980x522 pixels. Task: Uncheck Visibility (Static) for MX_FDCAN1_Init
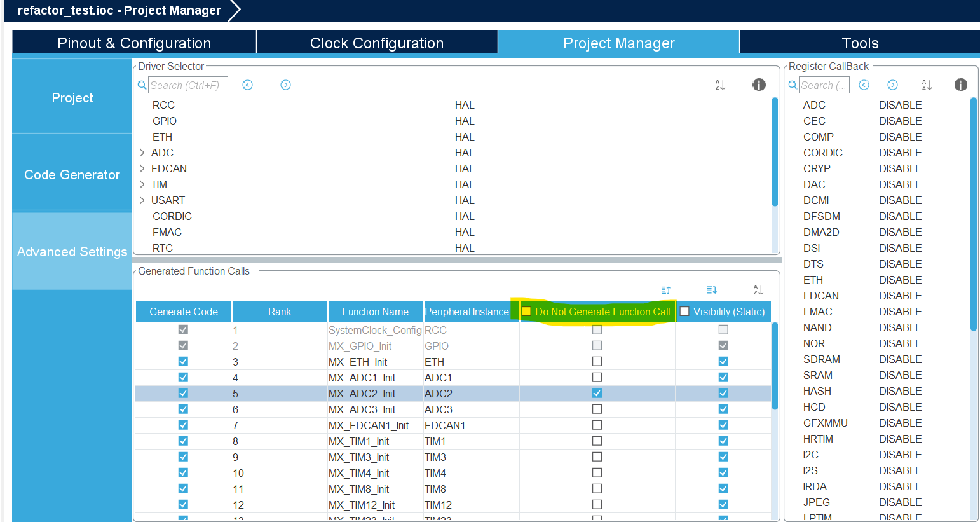[723, 425]
